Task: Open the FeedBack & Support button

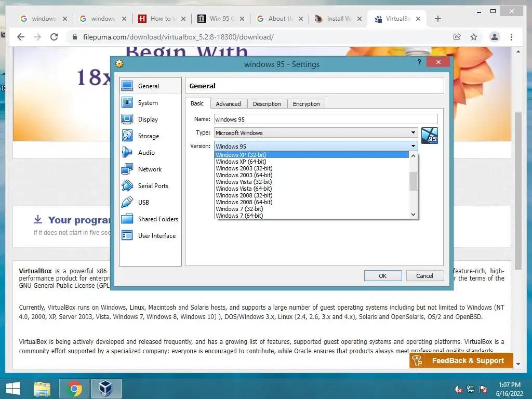Action: tap(461, 361)
